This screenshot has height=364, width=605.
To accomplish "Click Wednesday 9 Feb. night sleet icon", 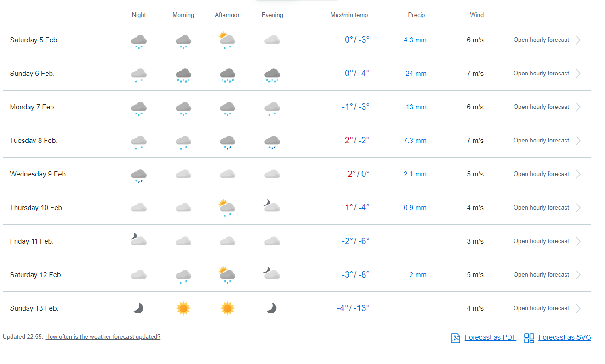I will coord(138,175).
